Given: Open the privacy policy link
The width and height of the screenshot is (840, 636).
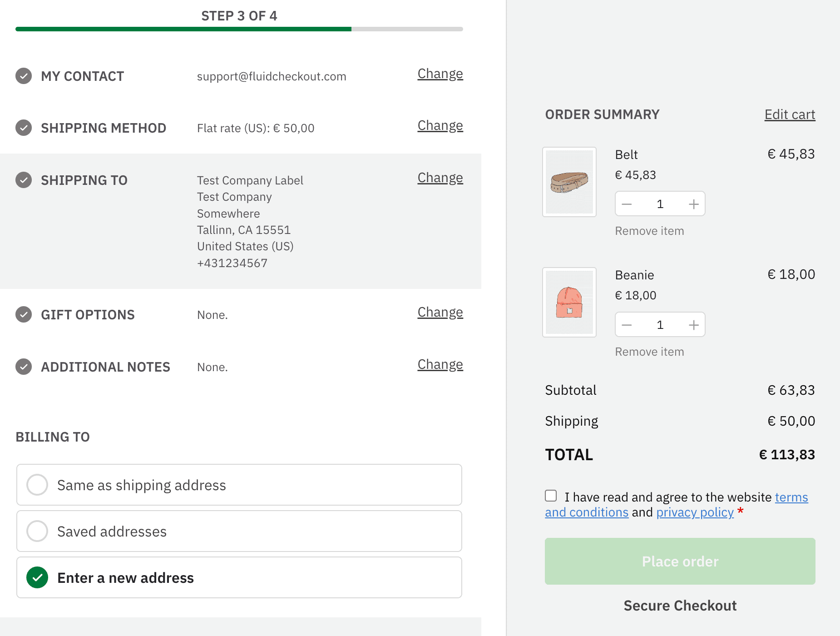Looking at the screenshot, I should 694,512.
